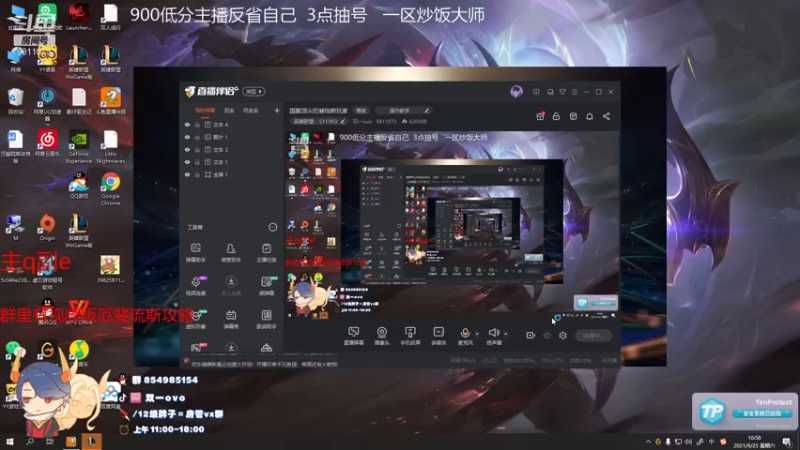
Task: Open the 直播屏幕 screen capture source
Action: 354,336
